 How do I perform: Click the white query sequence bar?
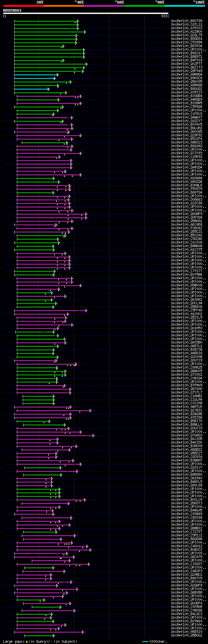pos(85,13)
